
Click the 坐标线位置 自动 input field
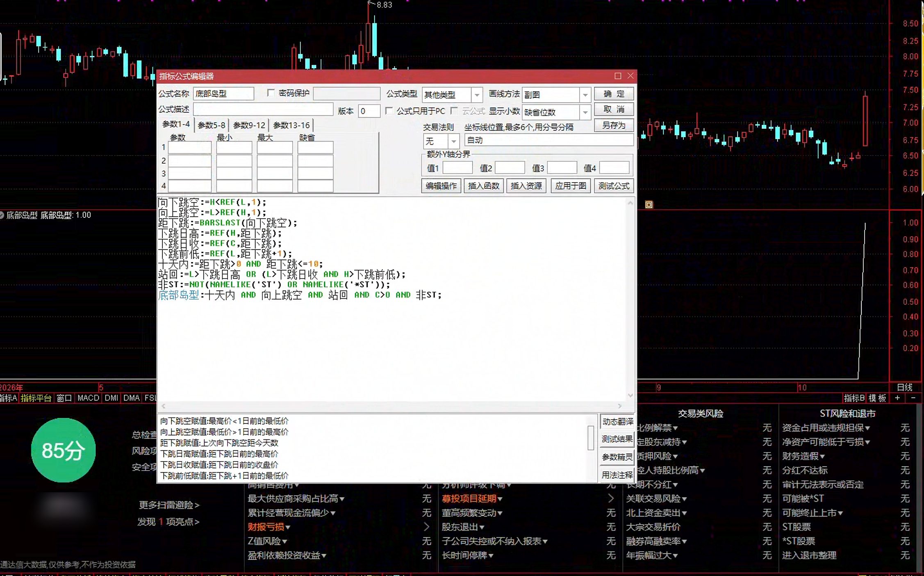549,140
